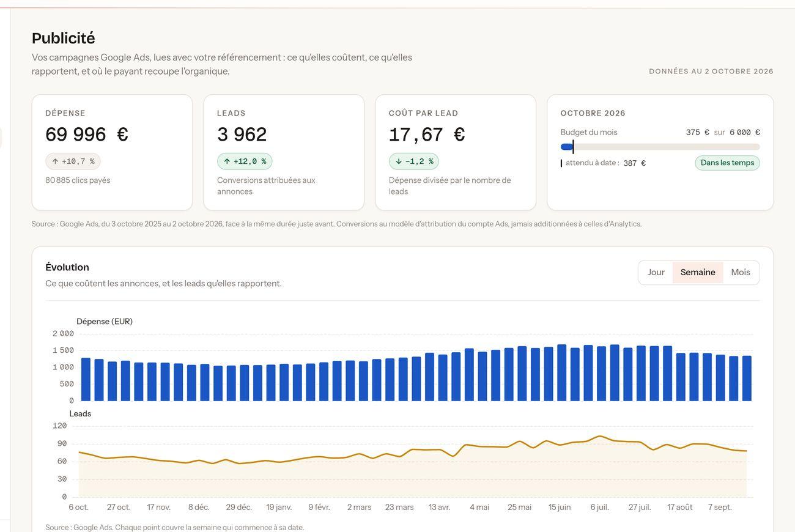Click the down arrow in the -1,2 % badge
This screenshot has width=795, height=532.
click(x=399, y=161)
